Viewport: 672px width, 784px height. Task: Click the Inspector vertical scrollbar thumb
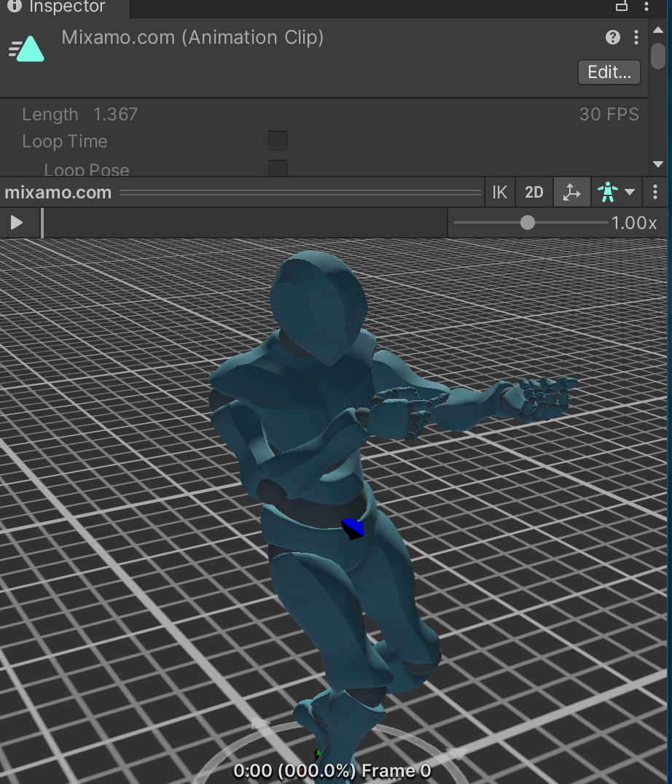[658, 56]
